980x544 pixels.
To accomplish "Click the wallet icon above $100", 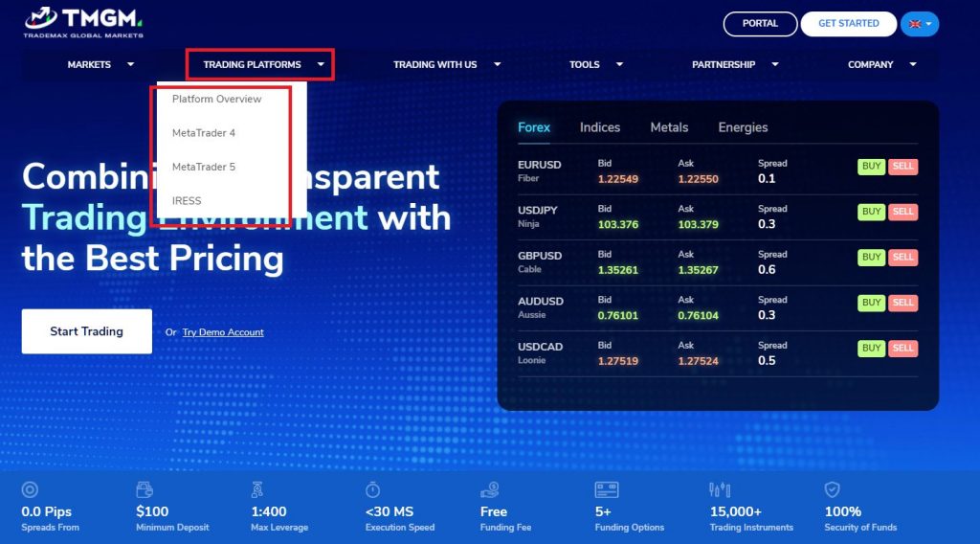I will [145, 489].
